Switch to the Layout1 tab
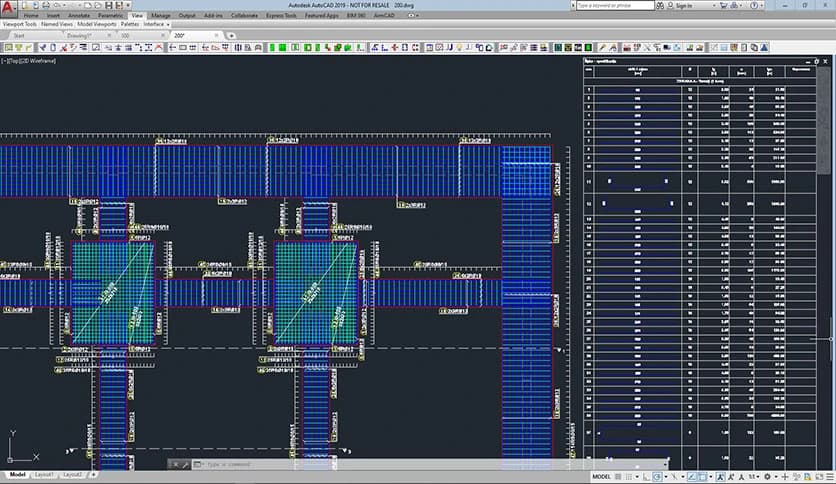This screenshot has height=484, width=836. tap(45, 474)
